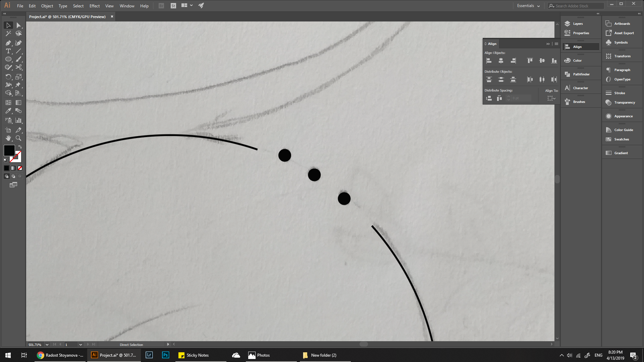Select the Hand tool
Screen dimensions: 644x362
coord(8,138)
